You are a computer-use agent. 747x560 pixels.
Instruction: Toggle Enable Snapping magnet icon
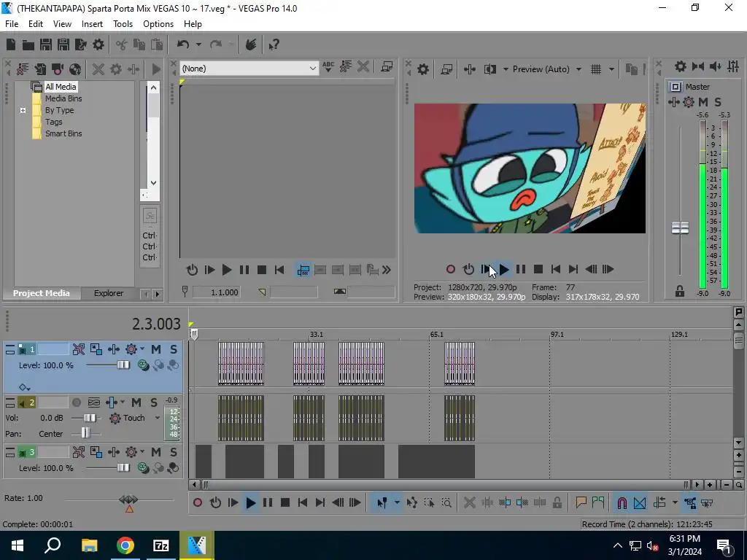coord(622,502)
